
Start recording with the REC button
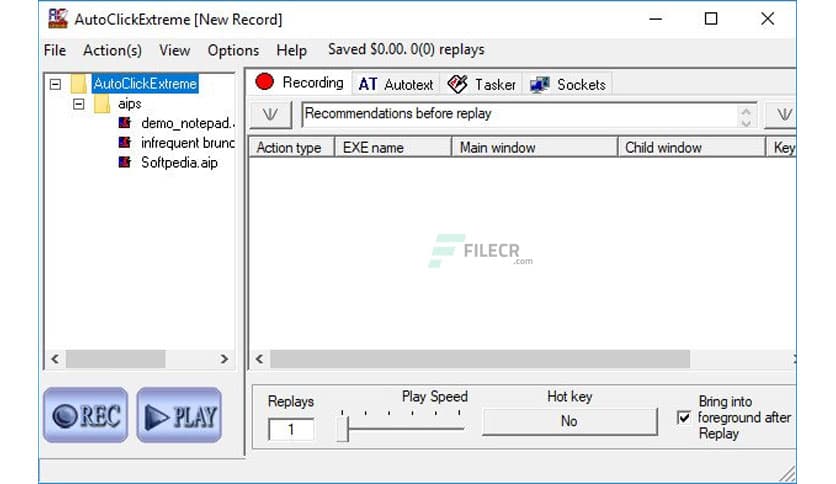point(86,415)
